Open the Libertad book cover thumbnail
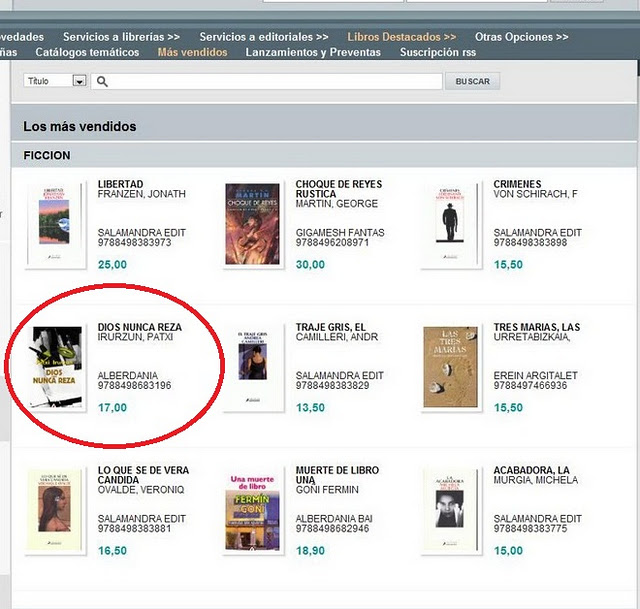The height and width of the screenshot is (609, 640). pyautogui.click(x=56, y=224)
